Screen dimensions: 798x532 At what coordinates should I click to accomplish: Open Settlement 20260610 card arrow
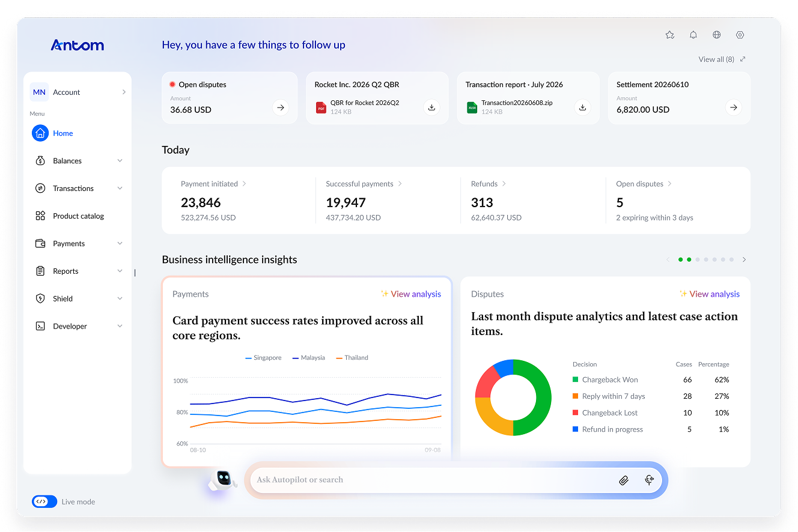734,107
